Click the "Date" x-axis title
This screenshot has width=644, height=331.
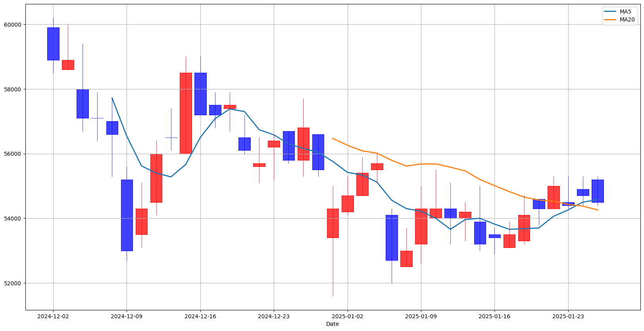click(333, 324)
